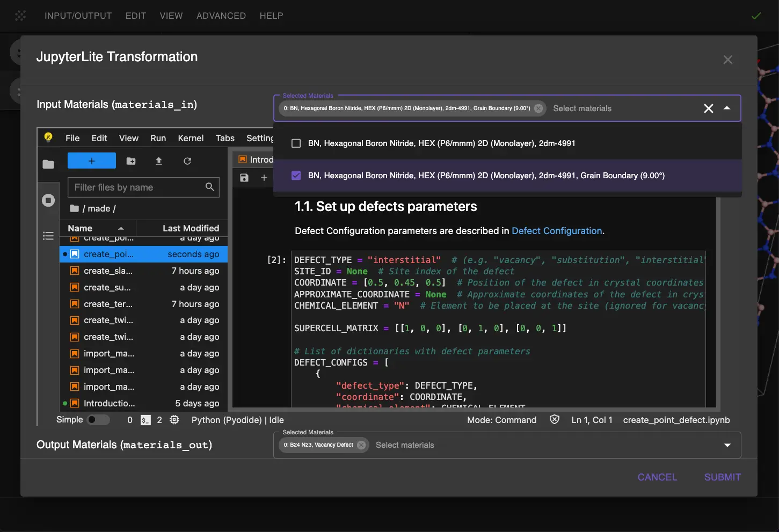Click the upload files icon

[159, 161]
